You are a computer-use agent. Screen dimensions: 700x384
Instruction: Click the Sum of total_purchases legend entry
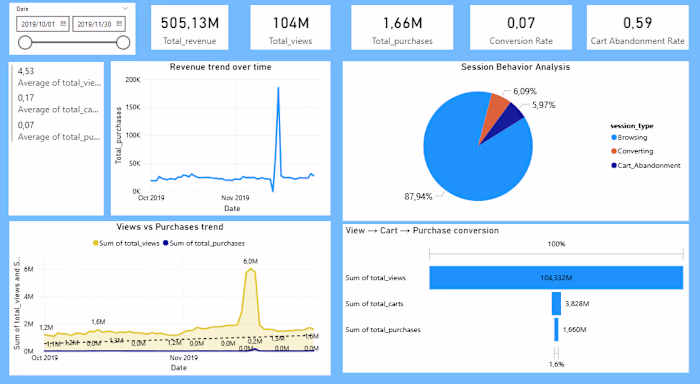(204, 243)
